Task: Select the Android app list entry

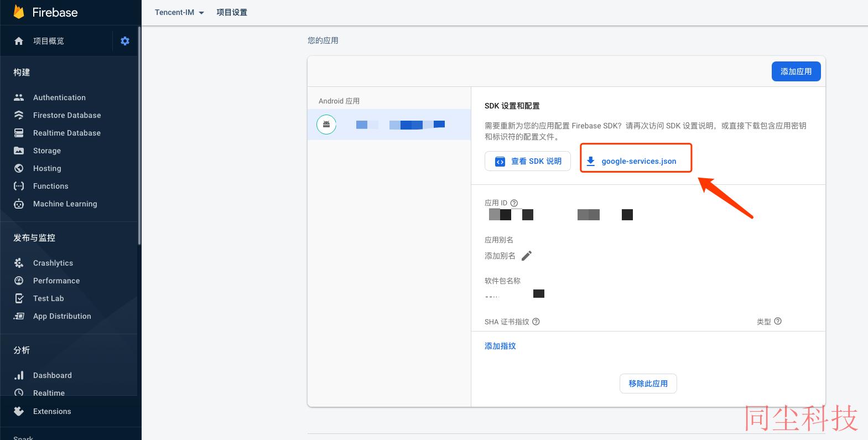Action: coord(389,125)
